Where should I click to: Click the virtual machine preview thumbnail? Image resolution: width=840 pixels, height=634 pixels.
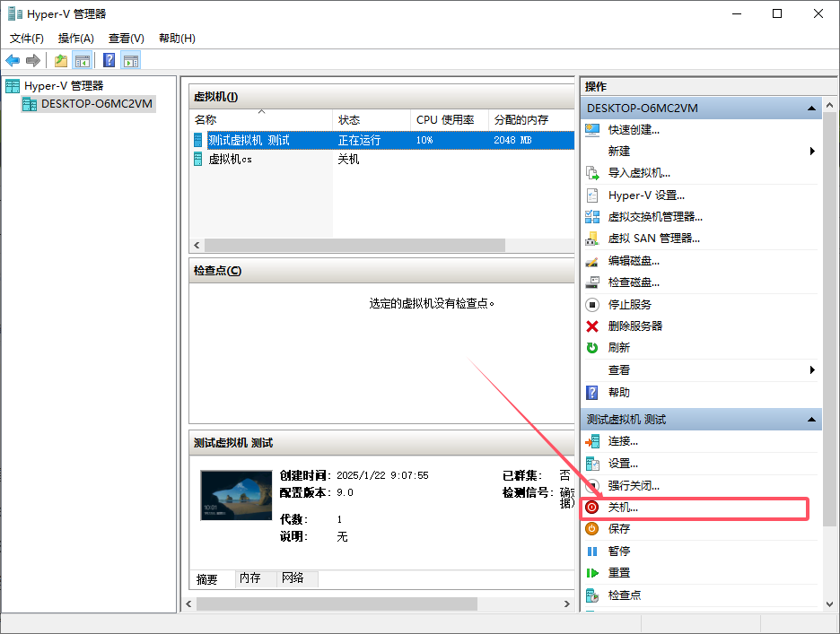(x=236, y=495)
